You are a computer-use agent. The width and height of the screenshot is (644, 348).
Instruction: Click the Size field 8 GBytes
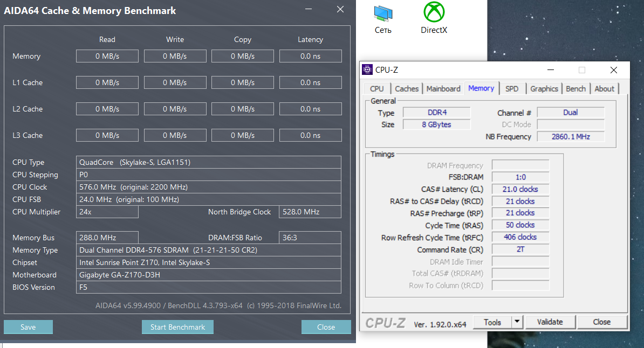click(436, 124)
